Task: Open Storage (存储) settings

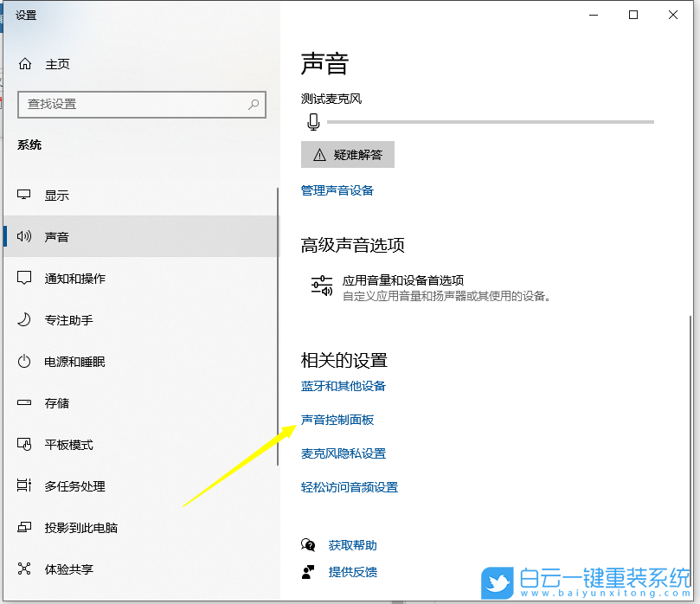Action: [56, 403]
